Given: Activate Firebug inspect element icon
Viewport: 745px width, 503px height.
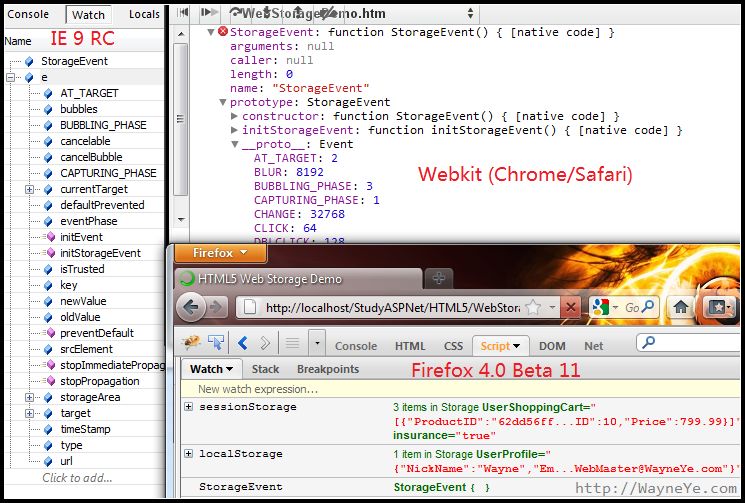Looking at the screenshot, I should pos(216,342).
